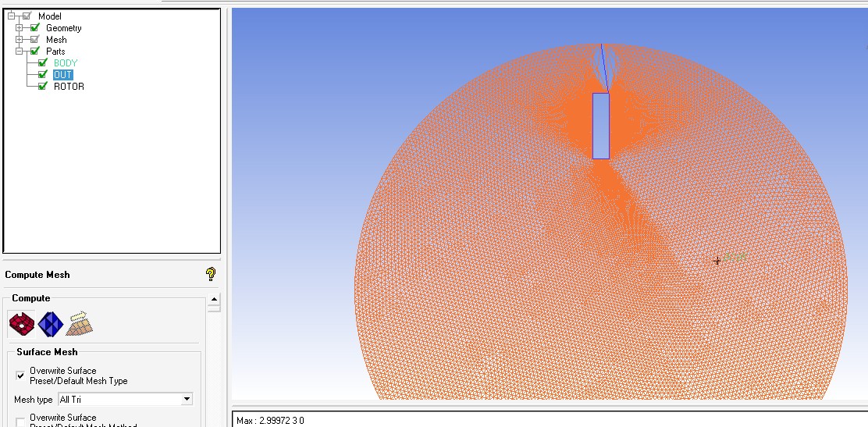Select the Prism Mesh compute icon
The image size is (868, 427).
pos(80,323)
